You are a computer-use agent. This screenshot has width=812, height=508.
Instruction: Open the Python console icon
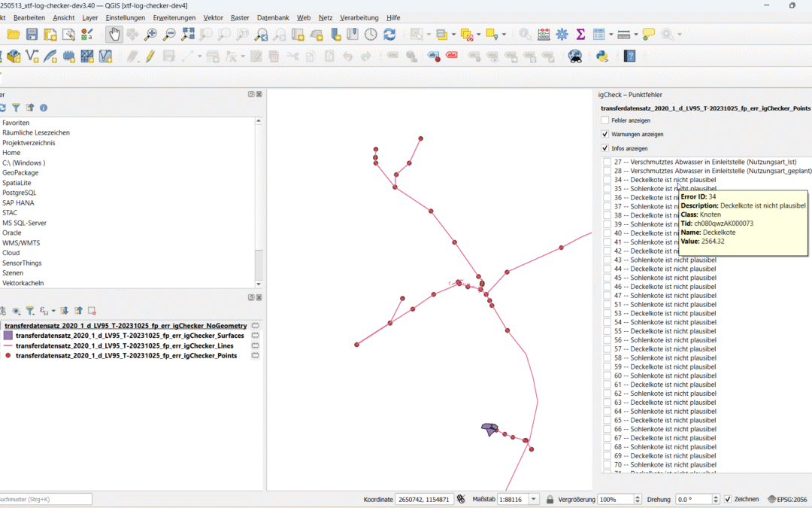[x=601, y=56]
